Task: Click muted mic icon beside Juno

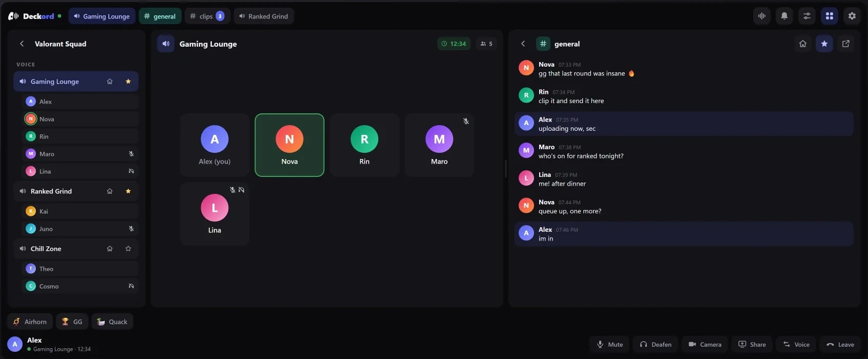Action: (131, 229)
